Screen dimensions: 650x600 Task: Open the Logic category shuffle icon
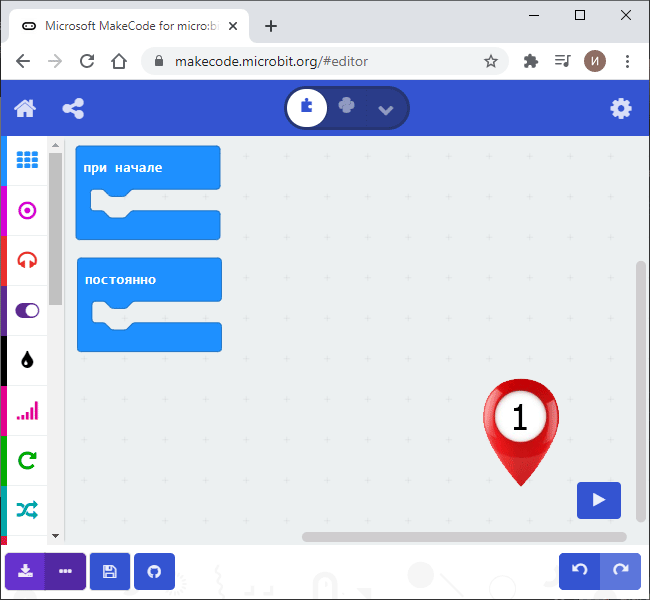coord(27,510)
